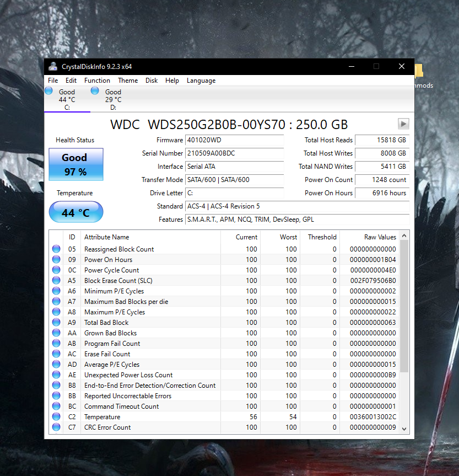Click the status orb for End-to-End Error Detection

tap(56, 385)
